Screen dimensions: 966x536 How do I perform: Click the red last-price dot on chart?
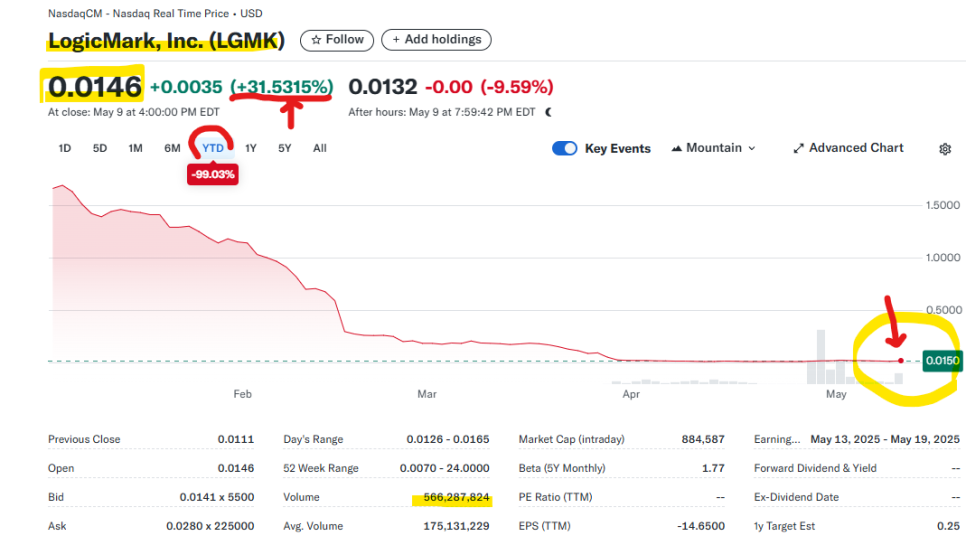(x=901, y=361)
